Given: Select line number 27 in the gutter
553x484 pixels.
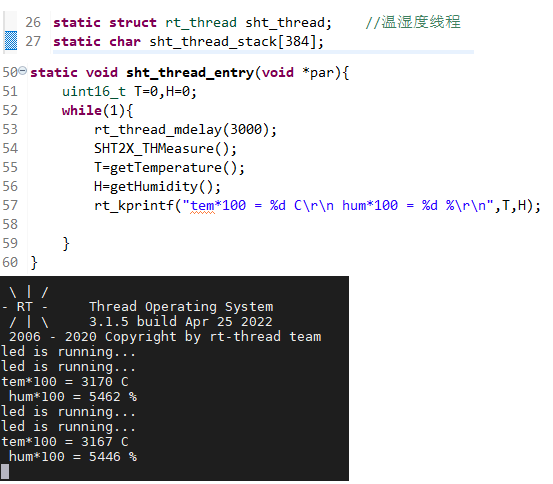Looking at the screenshot, I should point(33,42).
